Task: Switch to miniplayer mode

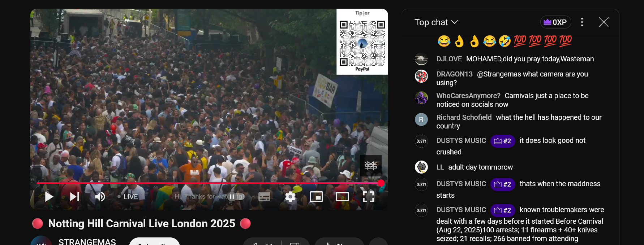Action: (316, 197)
